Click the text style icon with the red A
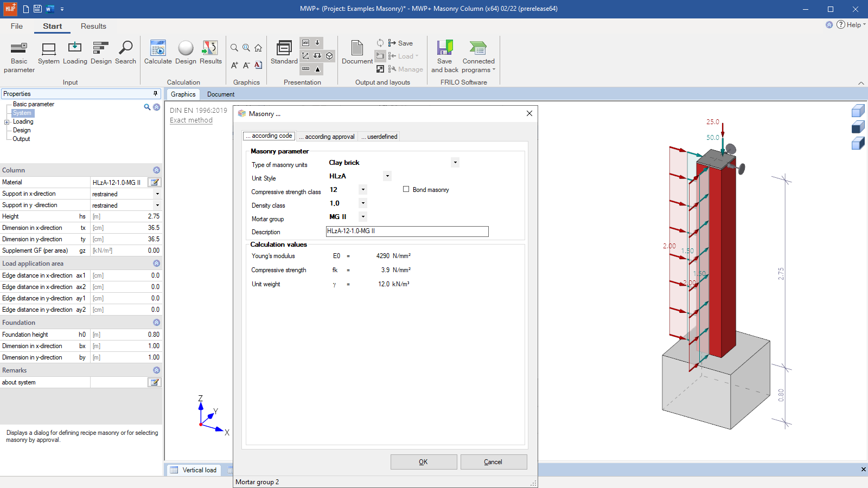 [x=258, y=65]
